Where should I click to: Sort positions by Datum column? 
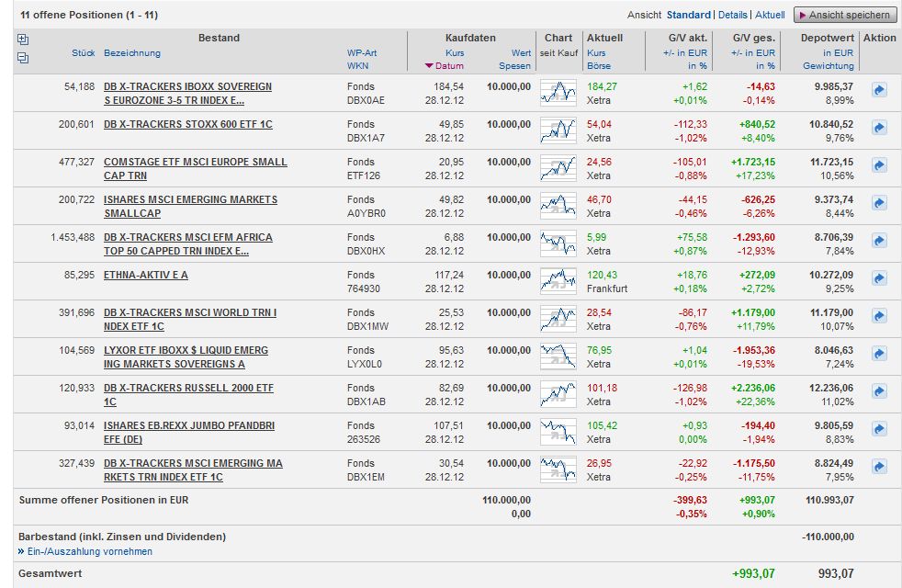coord(449,66)
